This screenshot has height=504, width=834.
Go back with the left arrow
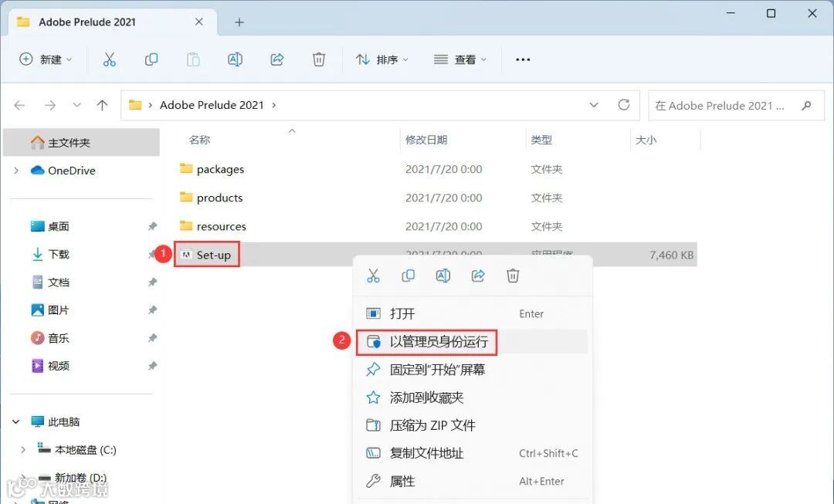19,105
